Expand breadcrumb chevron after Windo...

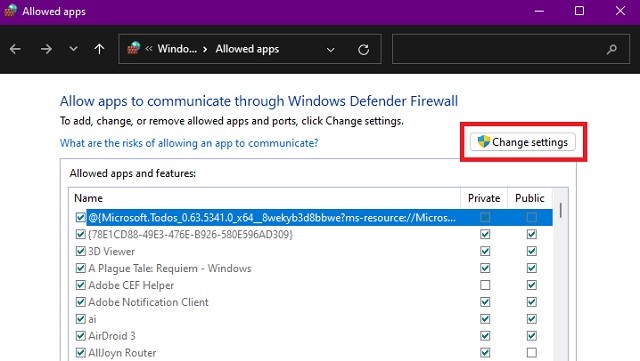[205, 49]
